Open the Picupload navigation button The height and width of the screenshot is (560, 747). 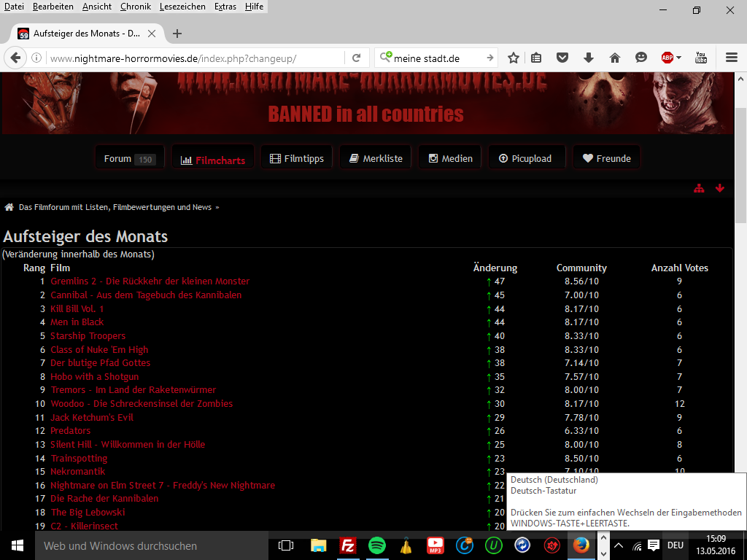[x=527, y=158]
